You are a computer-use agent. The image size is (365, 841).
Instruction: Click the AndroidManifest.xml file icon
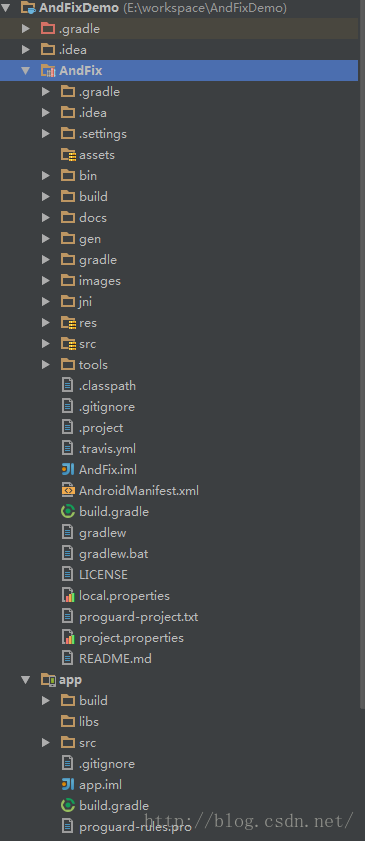click(x=68, y=490)
